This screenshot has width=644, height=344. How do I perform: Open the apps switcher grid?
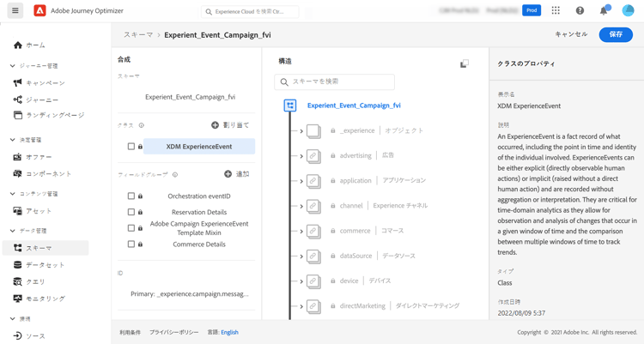click(556, 11)
